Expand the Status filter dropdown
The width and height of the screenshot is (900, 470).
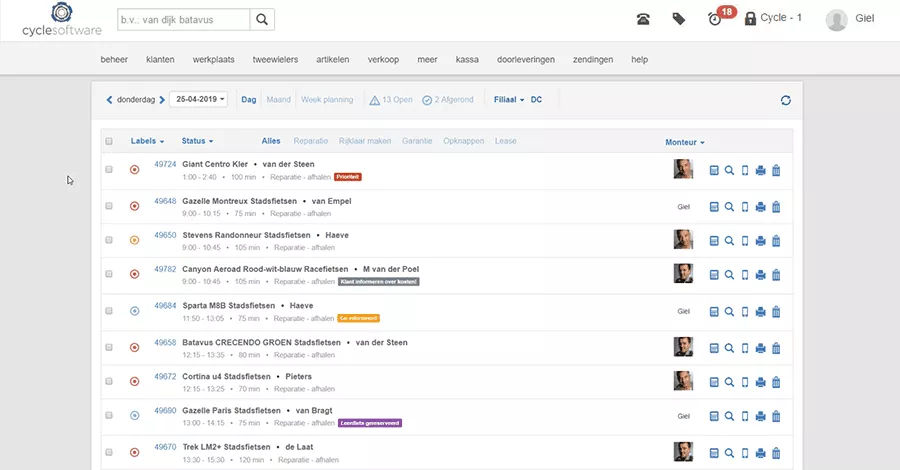click(x=197, y=141)
